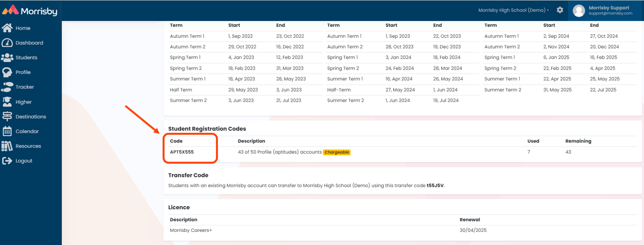This screenshot has height=245, width=644.
Task: Click the start date 3, Jan 2024
Action: tap(399, 57)
